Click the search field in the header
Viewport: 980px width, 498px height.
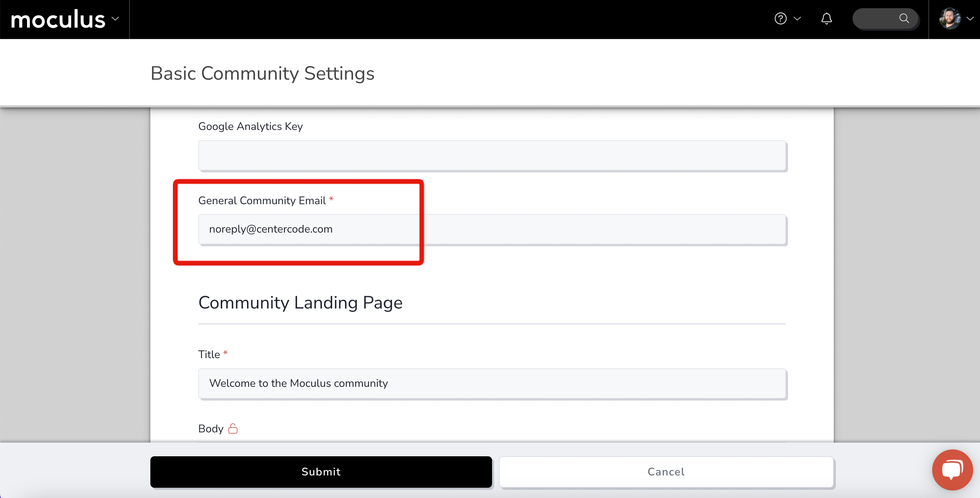tap(885, 19)
